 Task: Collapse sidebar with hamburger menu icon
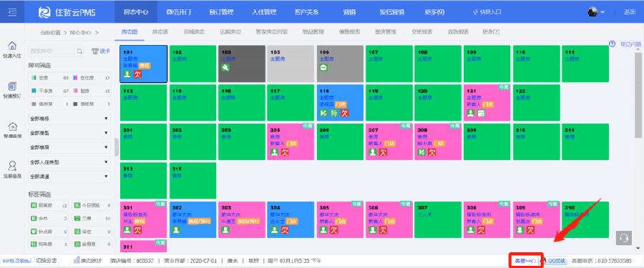(12, 12)
